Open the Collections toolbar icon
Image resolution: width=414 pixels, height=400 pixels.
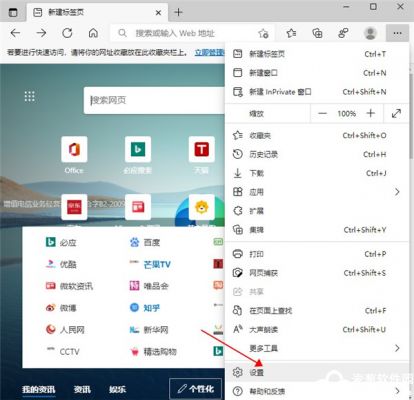[317, 33]
